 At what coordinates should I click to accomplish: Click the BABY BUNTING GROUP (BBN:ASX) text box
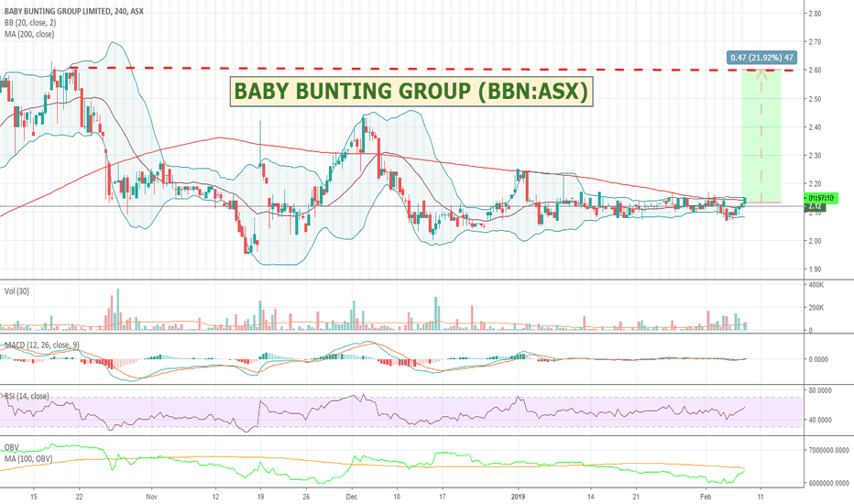(x=411, y=91)
